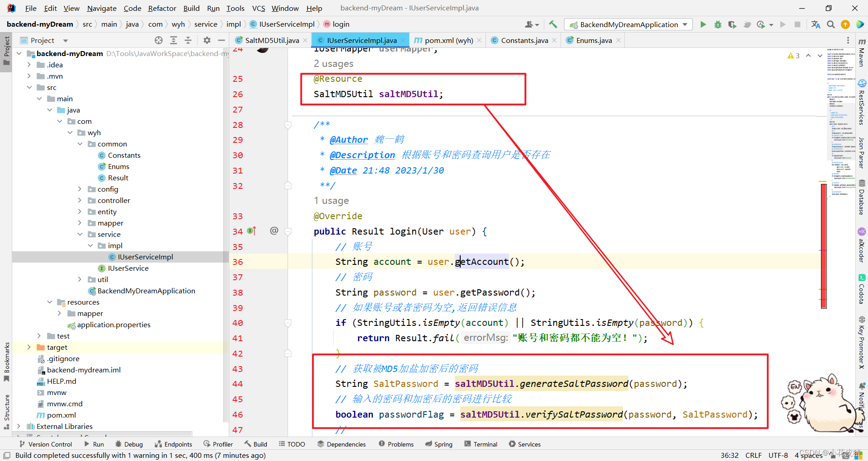Click the UTF-8 encoding indicator in the status bar
The image size is (868, 461).
pos(778,455)
